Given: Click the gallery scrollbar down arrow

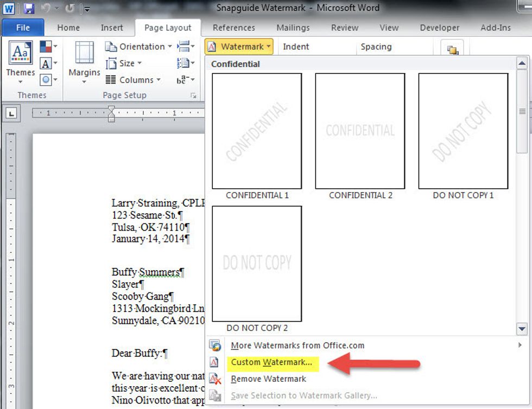Looking at the screenshot, I should [522, 328].
